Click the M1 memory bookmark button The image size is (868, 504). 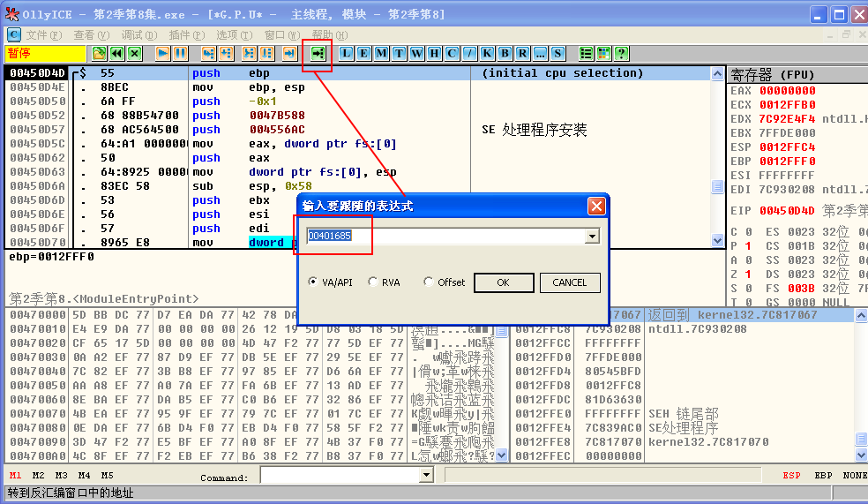click(x=16, y=475)
